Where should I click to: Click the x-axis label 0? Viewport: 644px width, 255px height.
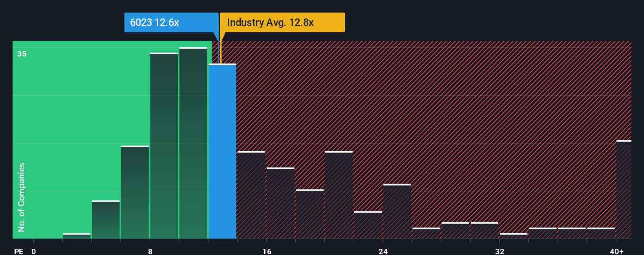[x=34, y=251]
